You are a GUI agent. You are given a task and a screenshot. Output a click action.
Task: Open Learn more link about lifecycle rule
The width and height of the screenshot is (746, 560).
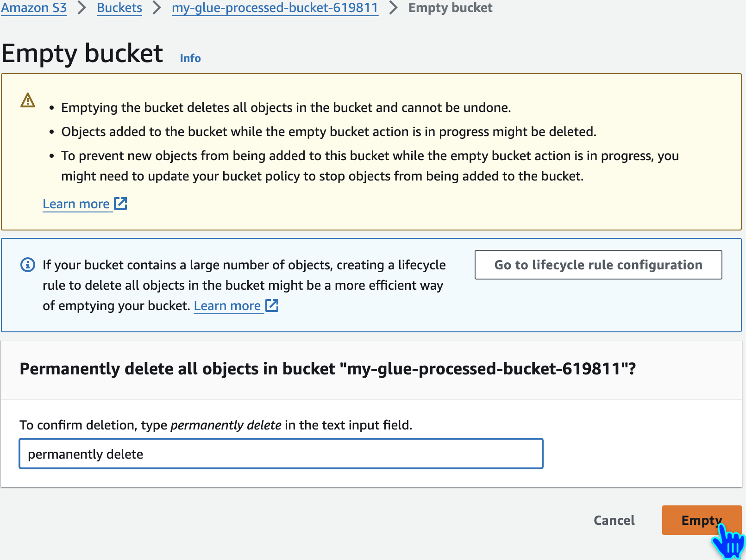(227, 306)
